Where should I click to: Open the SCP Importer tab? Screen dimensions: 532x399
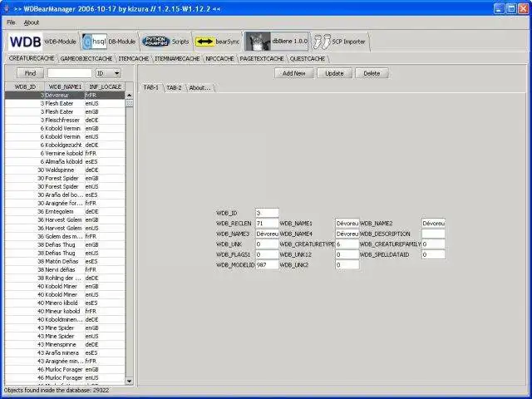tap(340, 42)
